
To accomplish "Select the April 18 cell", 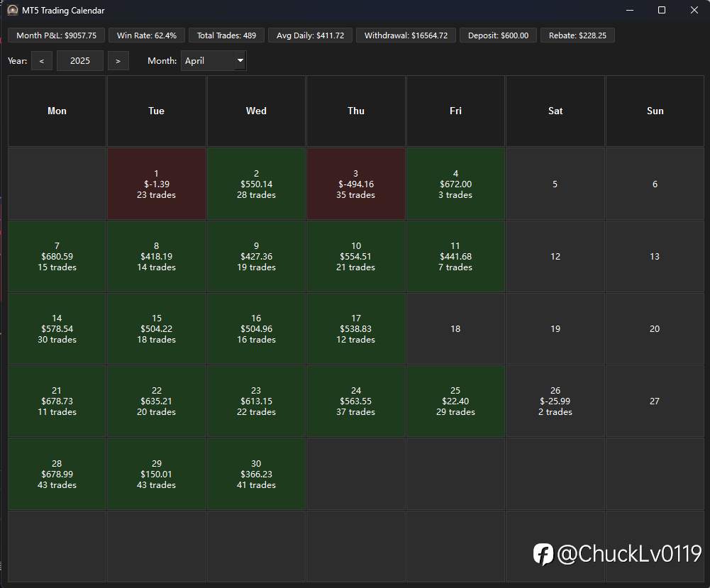I will (455, 328).
